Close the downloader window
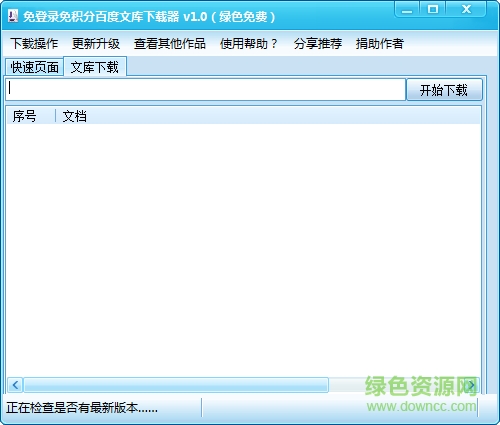This screenshot has width=500, height=425. point(466,9)
